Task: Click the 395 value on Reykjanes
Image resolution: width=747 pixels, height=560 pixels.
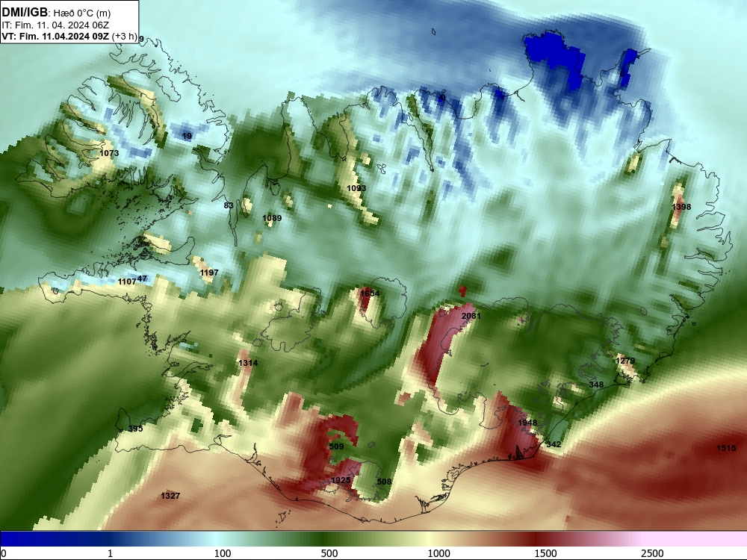Action: click(135, 429)
